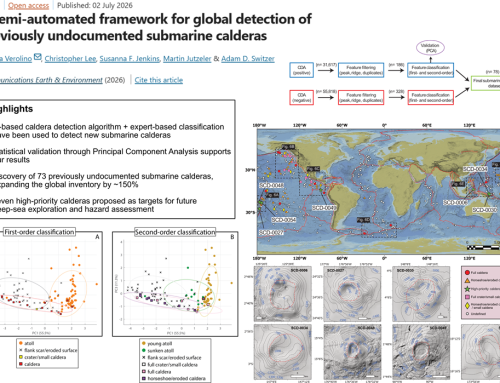The width and height of the screenshot is (500, 383).
Task: Click the 'SCD-0054' label on the world map
Action: [x=284, y=220]
